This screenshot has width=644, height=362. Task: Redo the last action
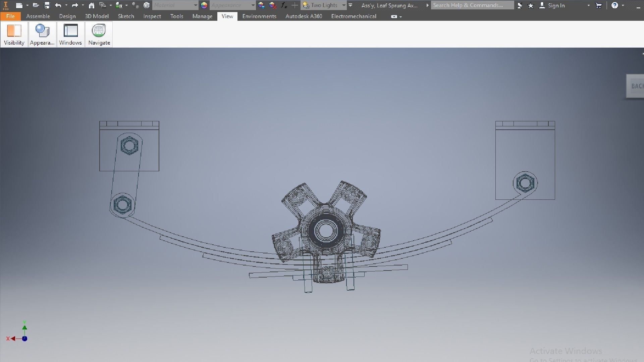tap(75, 5)
